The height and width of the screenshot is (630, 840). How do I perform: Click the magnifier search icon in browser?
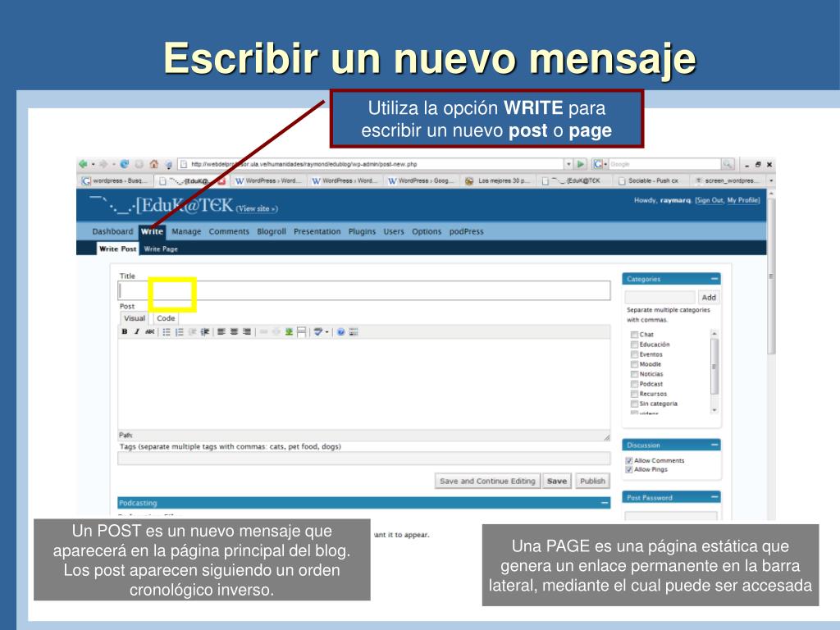point(727,164)
